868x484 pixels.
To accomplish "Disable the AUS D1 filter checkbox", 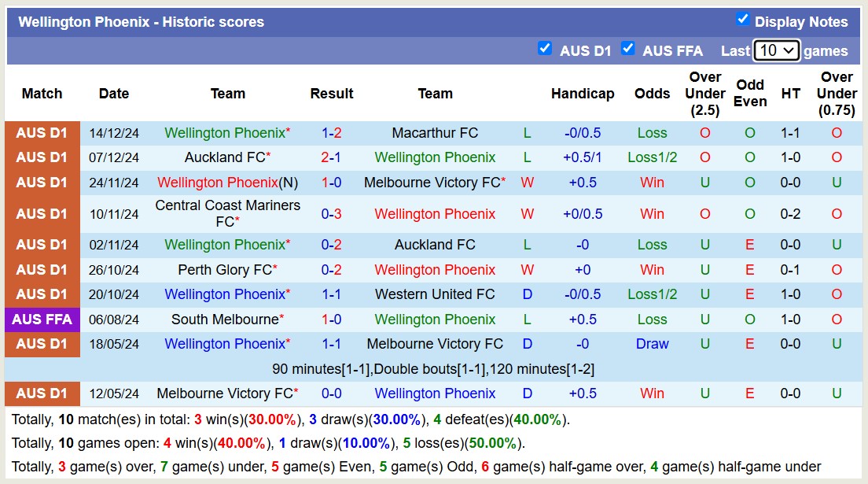I will pos(545,48).
